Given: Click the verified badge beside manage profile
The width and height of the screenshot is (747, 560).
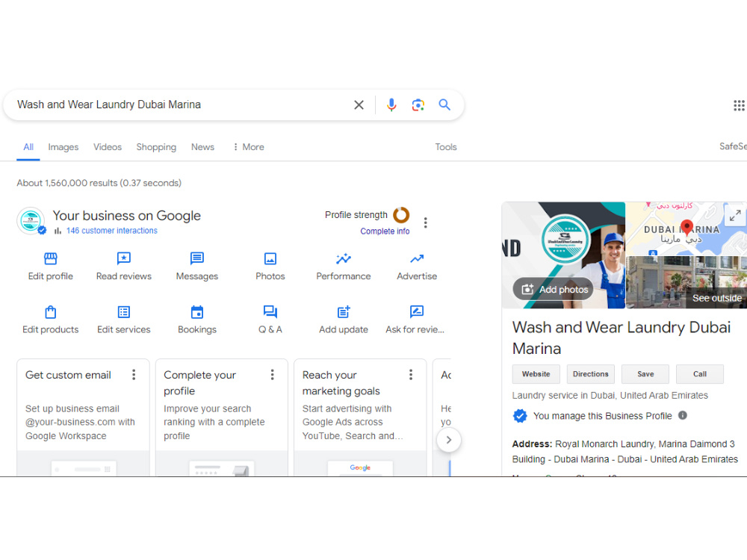Looking at the screenshot, I should pos(520,416).
